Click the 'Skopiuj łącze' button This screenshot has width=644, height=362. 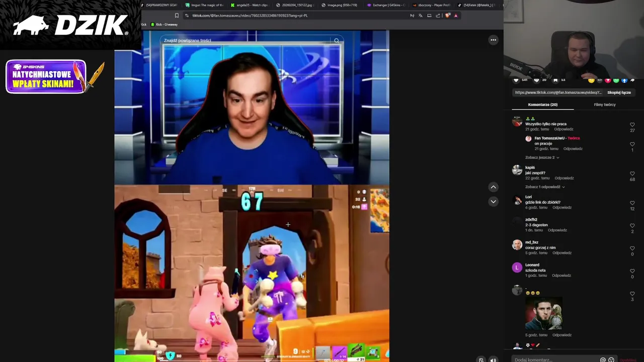tap(619, 93)
